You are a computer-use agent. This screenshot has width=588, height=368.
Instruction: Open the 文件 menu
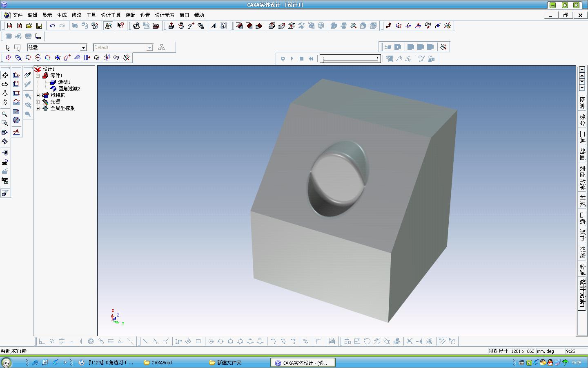click(x=18, y=15)
